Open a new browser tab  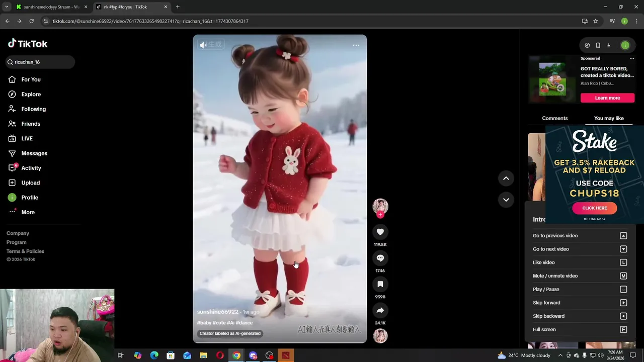point(178,7)
